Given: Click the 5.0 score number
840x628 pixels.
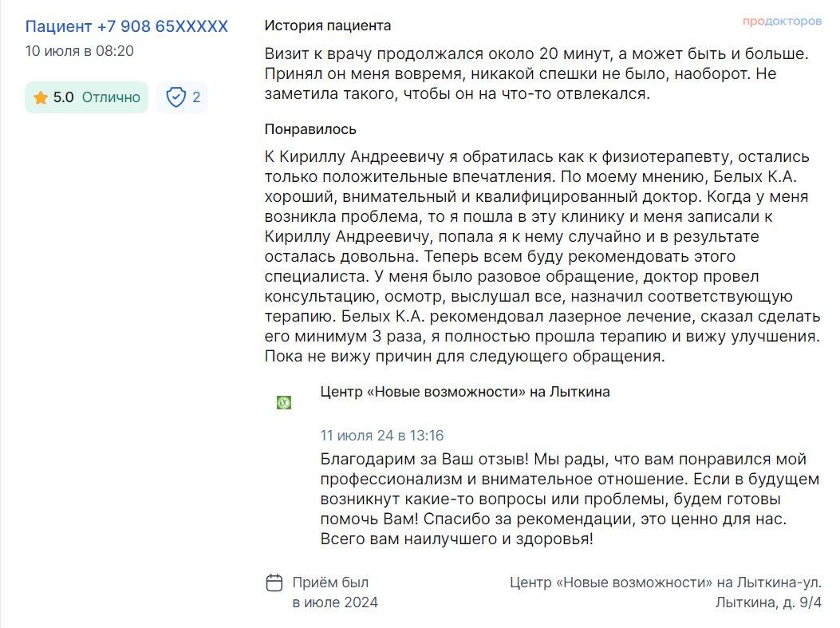Looking at the screenshot, I should [63, 97].
